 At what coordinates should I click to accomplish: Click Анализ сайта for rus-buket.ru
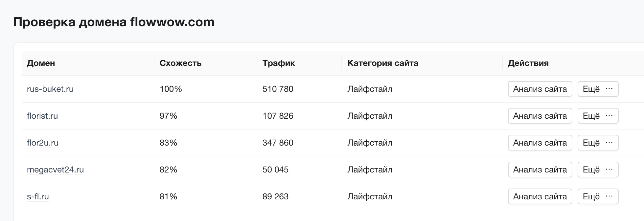pyautogui.click(x=540, y=89)
